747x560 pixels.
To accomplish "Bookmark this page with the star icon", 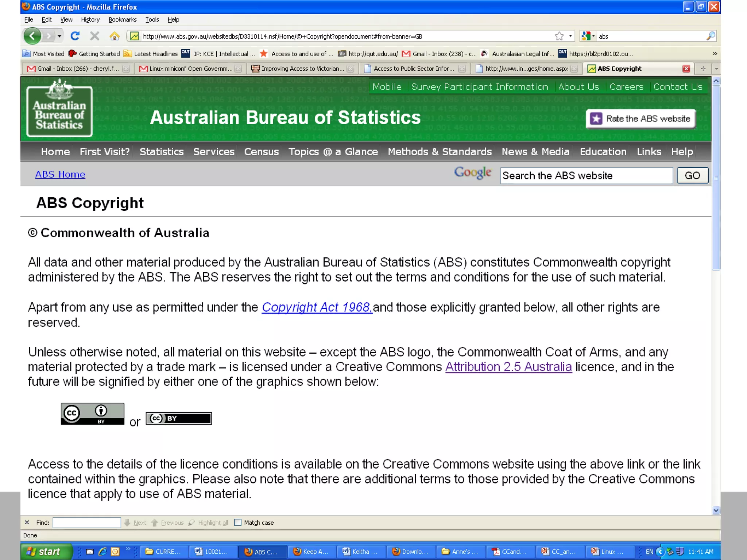I will pyautogui.click(x=559, y=36).
